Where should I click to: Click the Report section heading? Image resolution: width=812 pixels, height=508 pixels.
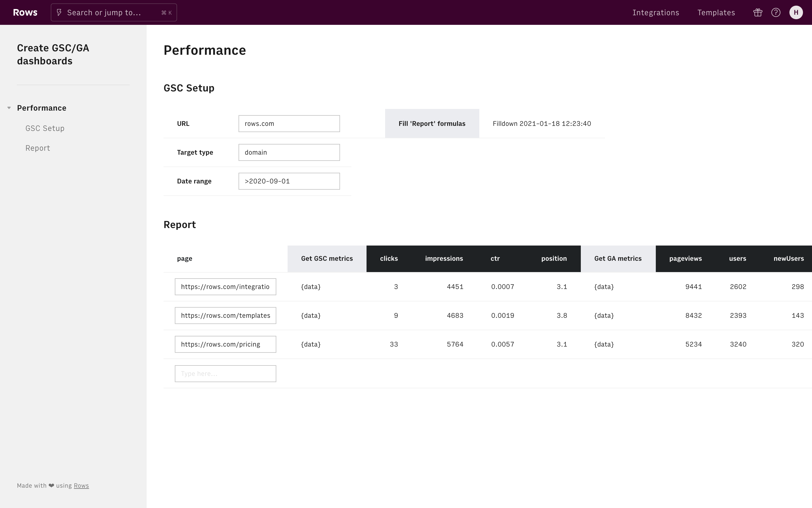180,224
